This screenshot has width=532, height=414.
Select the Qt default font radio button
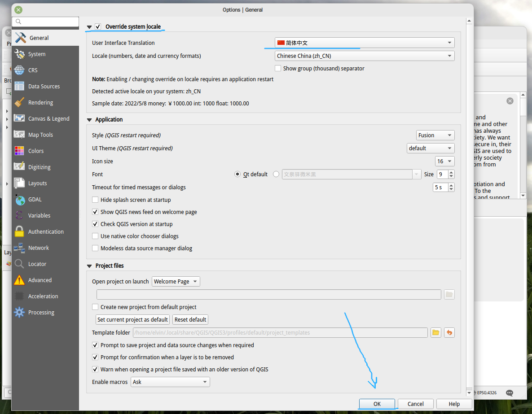(x=237, y=174)
